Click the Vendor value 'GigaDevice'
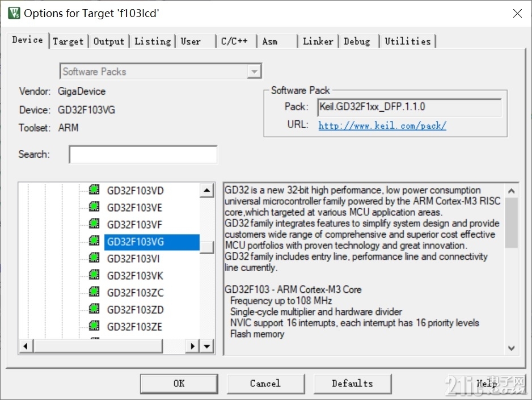Viewport: 532px width, 400px height. tap(82, 91)
